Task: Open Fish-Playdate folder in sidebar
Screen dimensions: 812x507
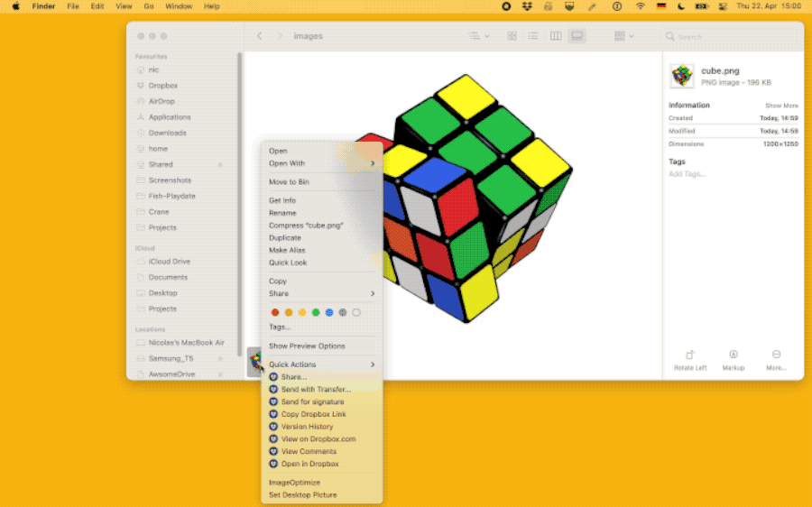Action: click(171, 197)
